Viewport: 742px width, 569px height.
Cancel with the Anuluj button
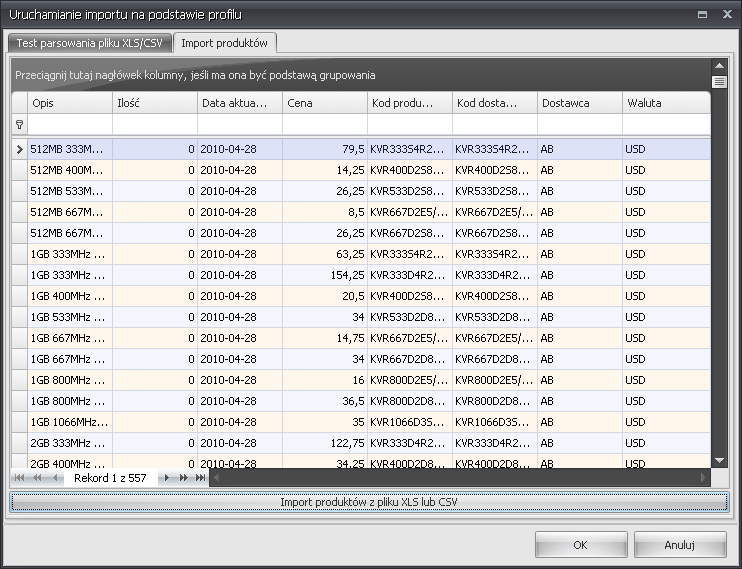[x=680, y=545]
